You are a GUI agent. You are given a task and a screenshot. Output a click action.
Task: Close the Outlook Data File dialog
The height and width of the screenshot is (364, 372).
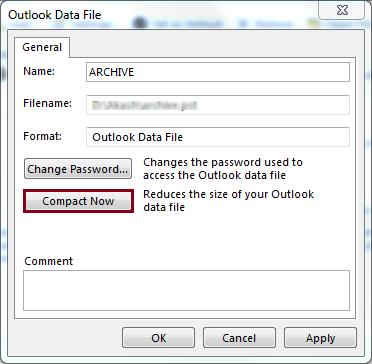pos(342,10)
